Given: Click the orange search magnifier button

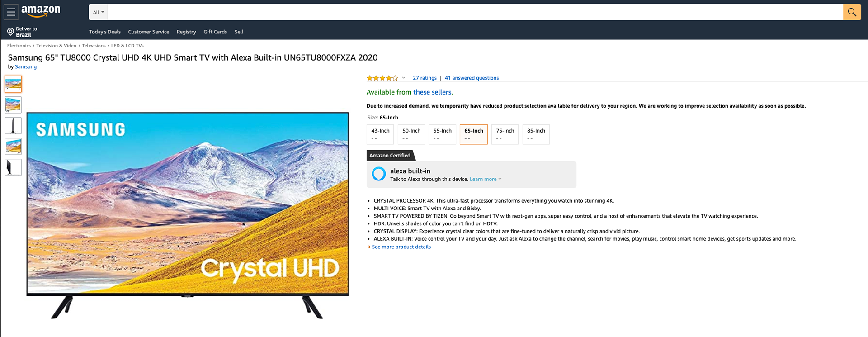Looking at the screenshot, I should (x=852, y=12).
